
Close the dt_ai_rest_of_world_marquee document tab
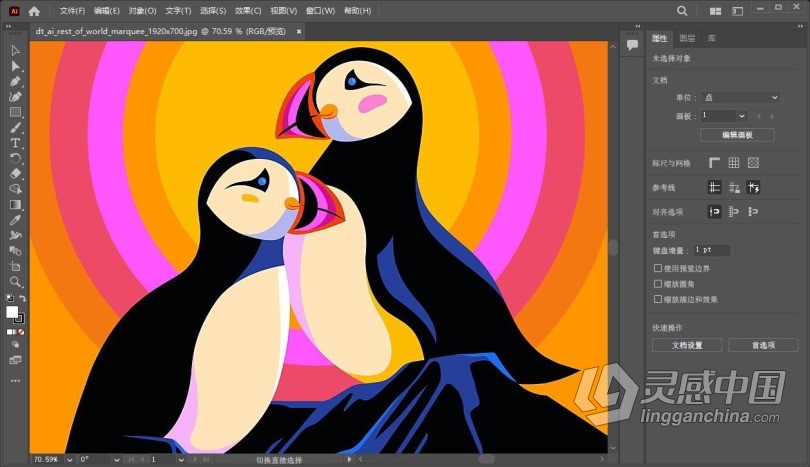coord(299,32)
